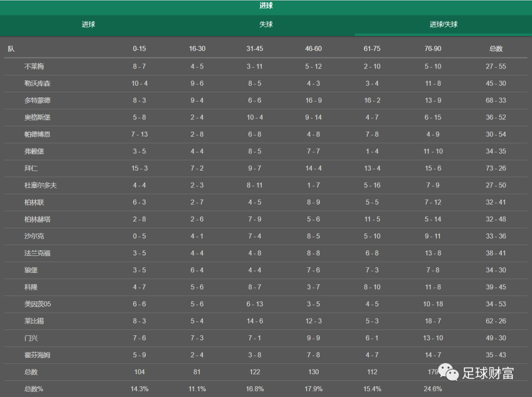Select team name 门兴
This screenshot has width=532, height=397.
31,338
